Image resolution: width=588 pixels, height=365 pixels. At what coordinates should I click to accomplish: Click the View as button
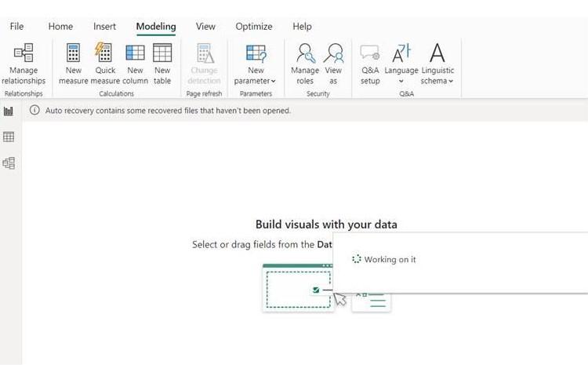(333, 64)
